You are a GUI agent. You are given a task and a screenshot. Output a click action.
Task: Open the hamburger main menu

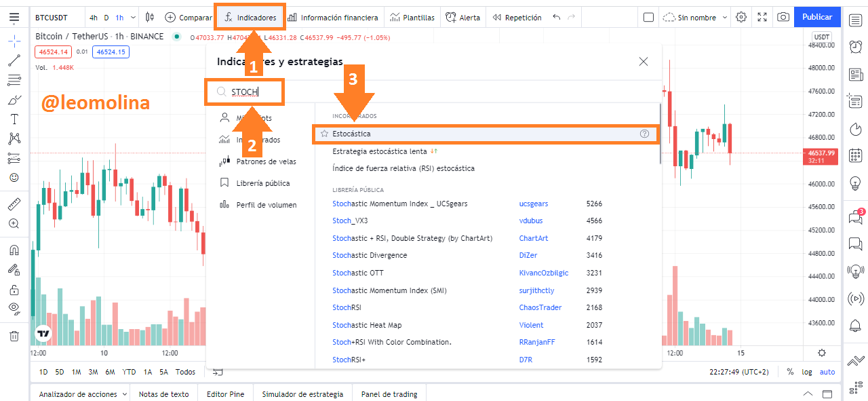tap(14, 17)
